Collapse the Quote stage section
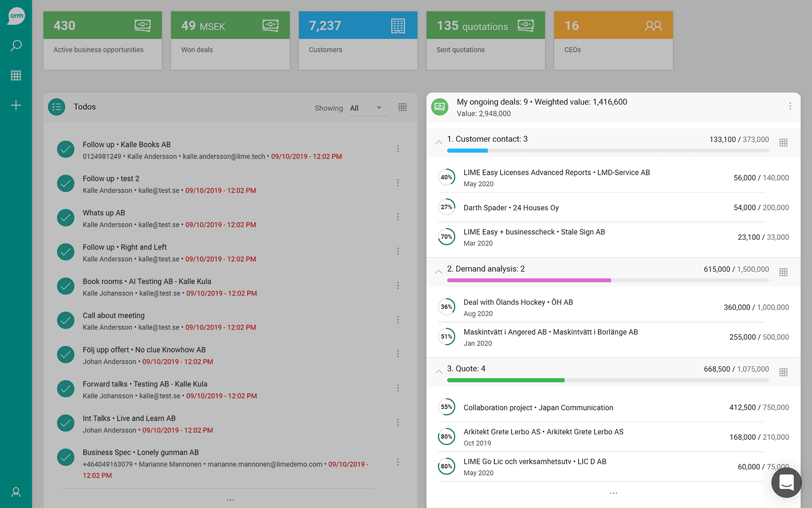812x508 pixels. click(438, 372)
